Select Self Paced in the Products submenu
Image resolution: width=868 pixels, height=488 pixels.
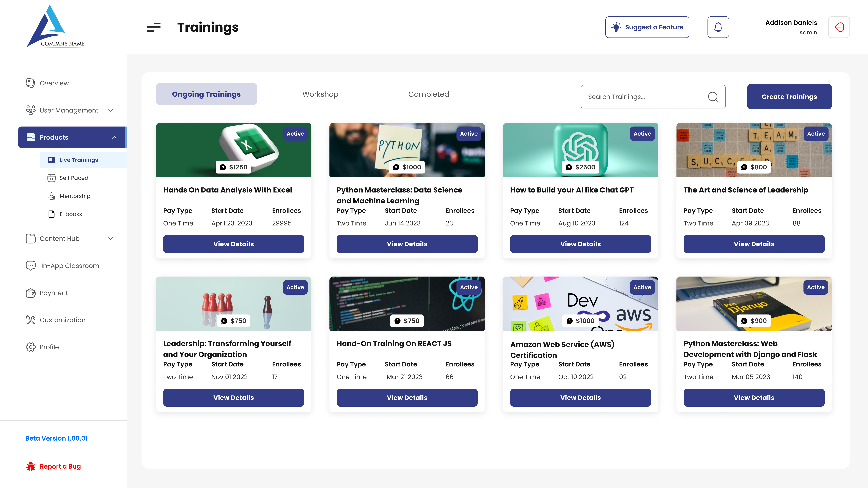(74, 178)
